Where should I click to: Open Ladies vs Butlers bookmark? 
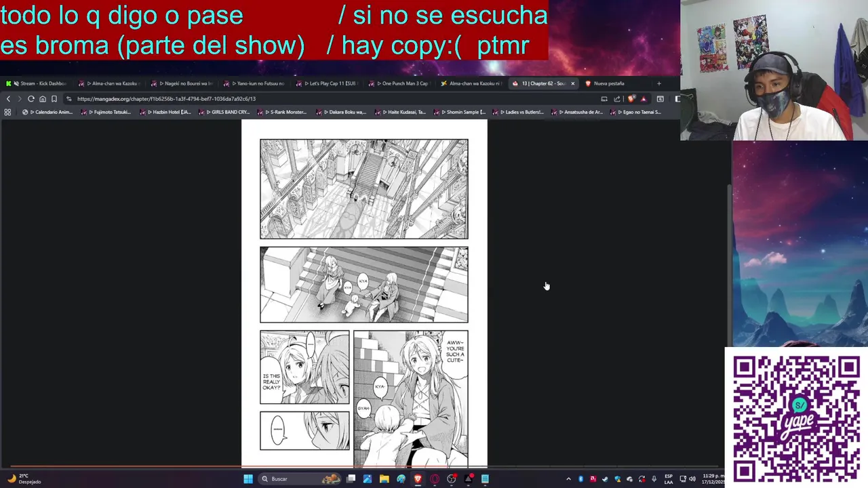(x=518, y=113)
